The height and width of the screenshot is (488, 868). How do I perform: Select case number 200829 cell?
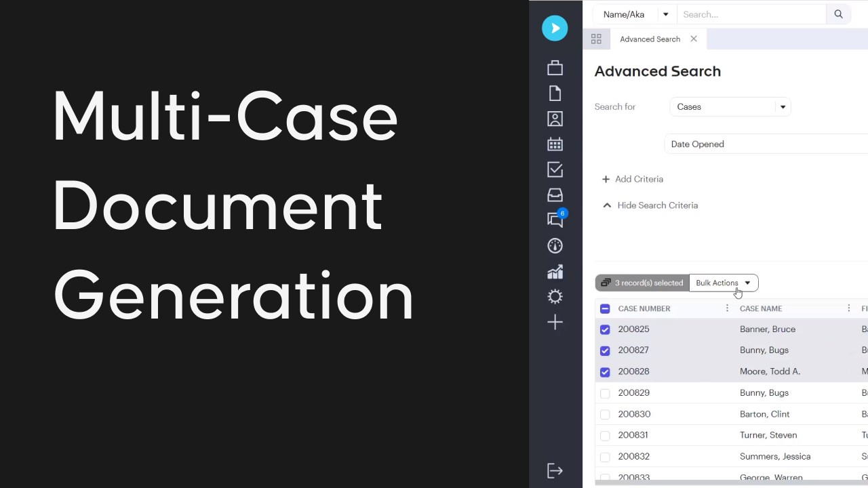[x=633, y=393]
